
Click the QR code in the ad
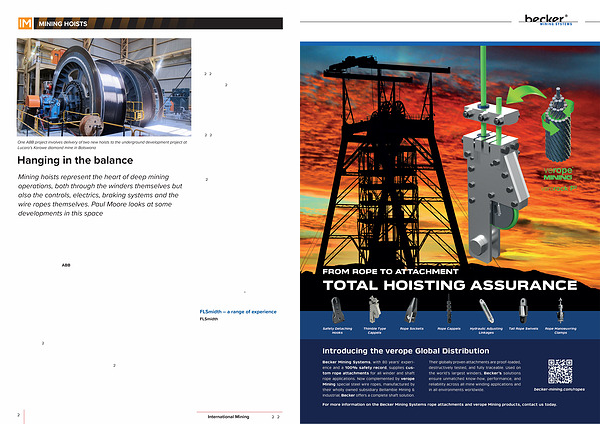[560, 371]
